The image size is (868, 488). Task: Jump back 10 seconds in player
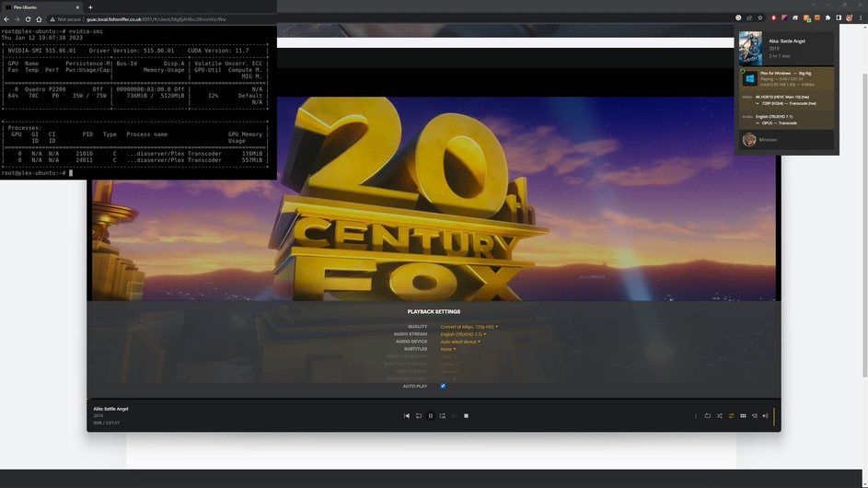click(x=419, y=416)
